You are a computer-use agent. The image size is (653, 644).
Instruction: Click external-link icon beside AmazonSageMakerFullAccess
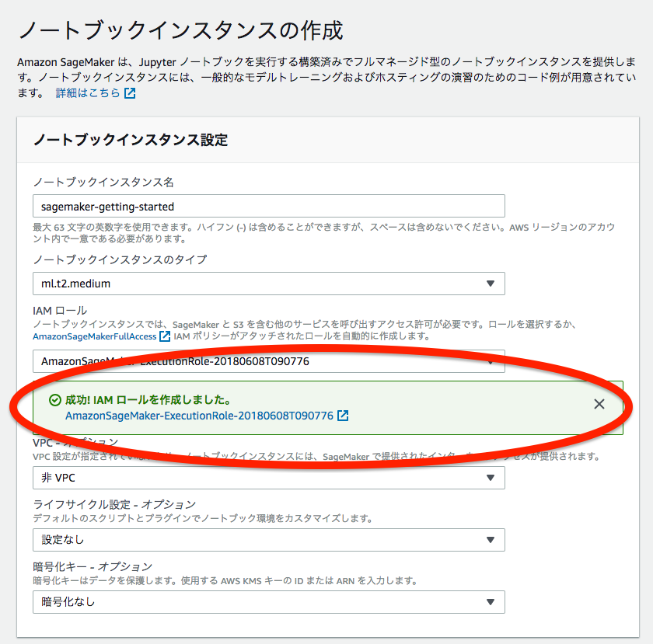click(165, 336)
